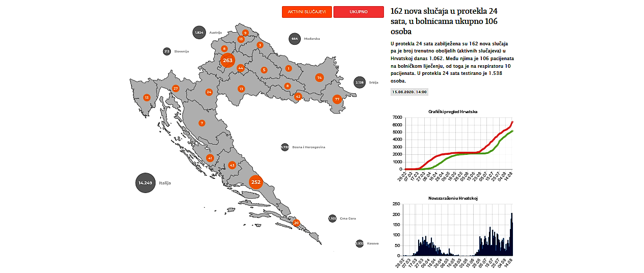Screen dimensions: 644x273
Task: Click Italija's 14.249 gray bubble
Action: (x=145, y=182)
